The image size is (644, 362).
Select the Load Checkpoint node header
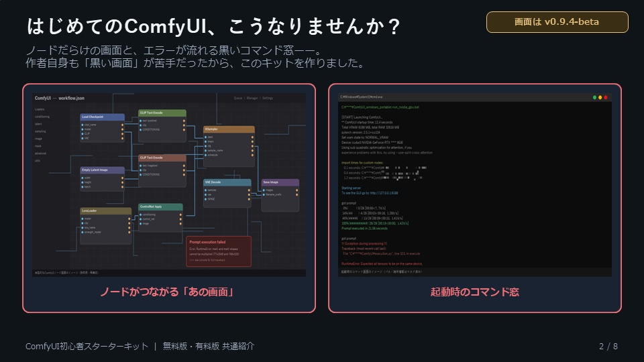(102, 117)
